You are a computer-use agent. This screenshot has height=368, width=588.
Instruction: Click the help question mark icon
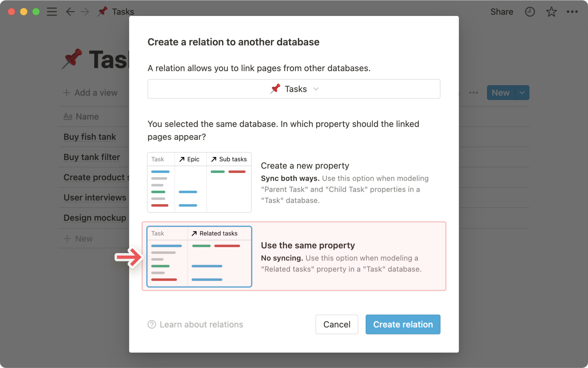click(x=152, y=324)
